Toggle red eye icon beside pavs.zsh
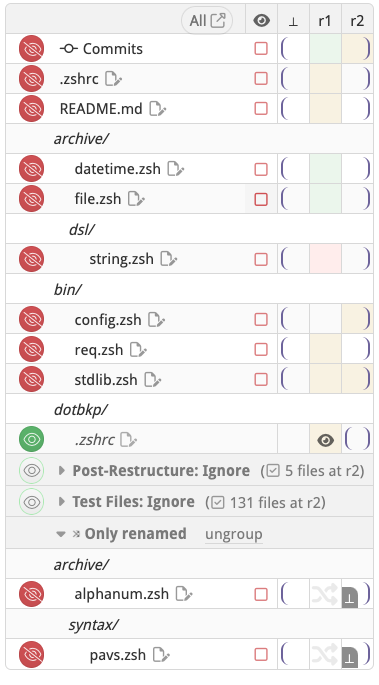This screenshot has width=379, height=685. point(31,654)
